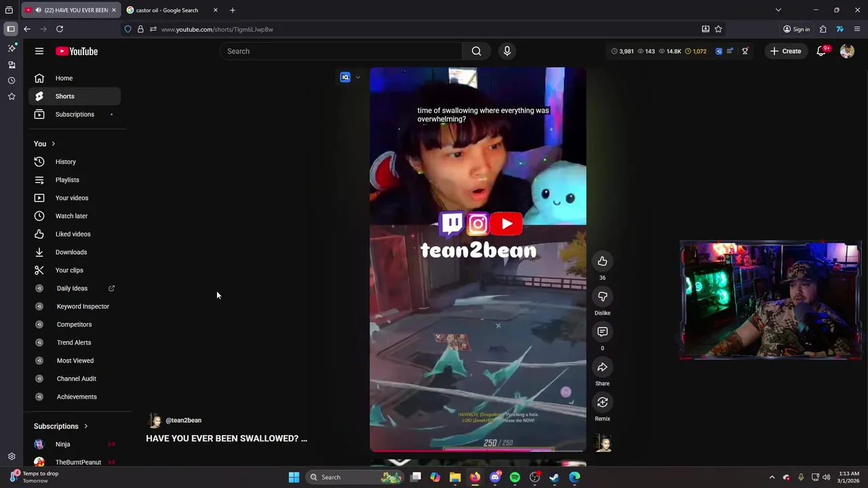Toggle the browser sidebar panel button
Screen dimensions: 868x488
(11, 29)
